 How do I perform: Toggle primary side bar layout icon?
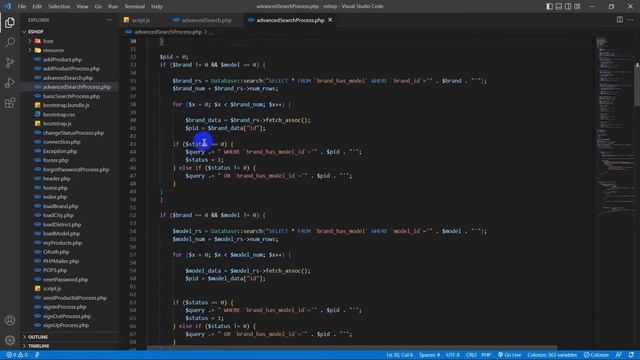(x=549, y=6)
